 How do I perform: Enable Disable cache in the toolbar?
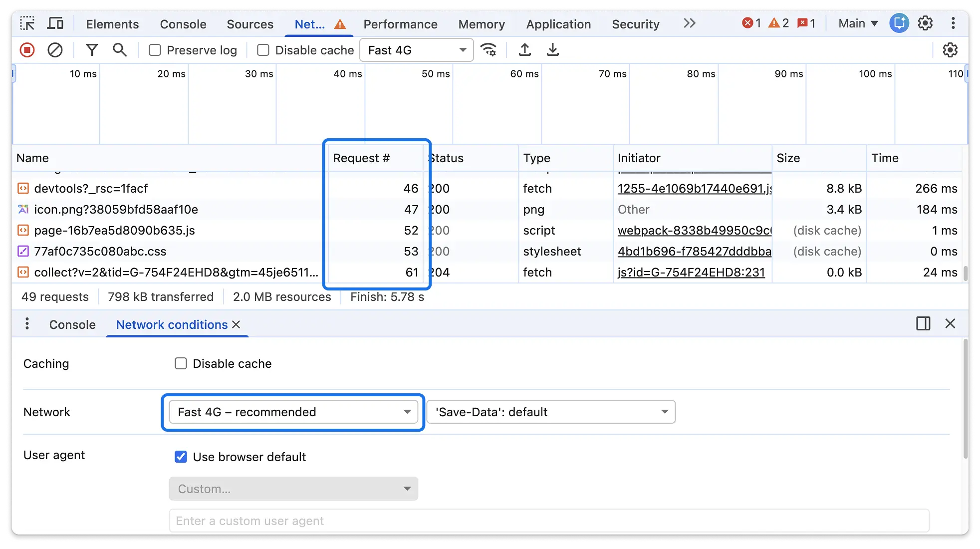[x=263, y=50]
